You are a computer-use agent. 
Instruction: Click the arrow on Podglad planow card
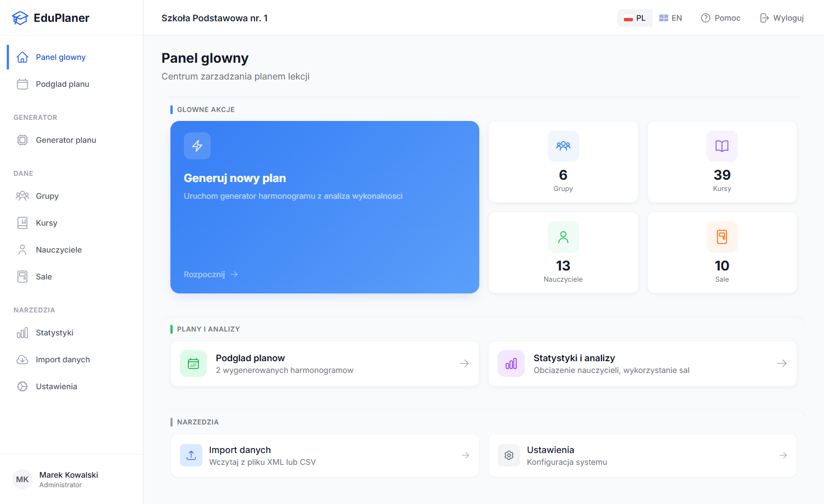[x=464, y=363]
